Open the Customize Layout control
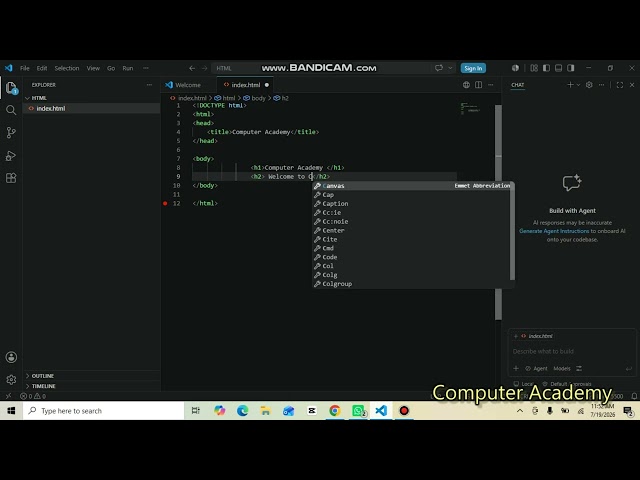Viewport: 640px width, 480px height. [534, 68]
